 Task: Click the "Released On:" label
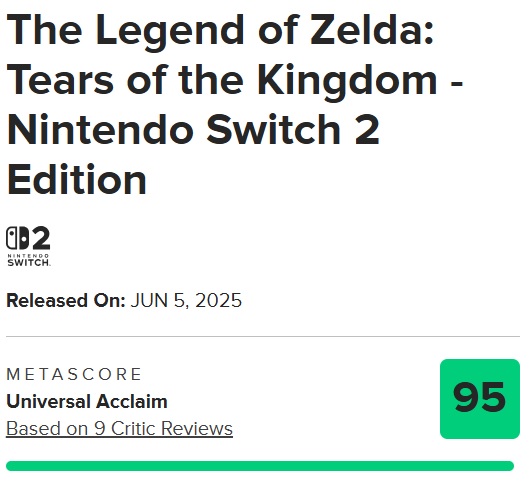[x=66, y=300]
